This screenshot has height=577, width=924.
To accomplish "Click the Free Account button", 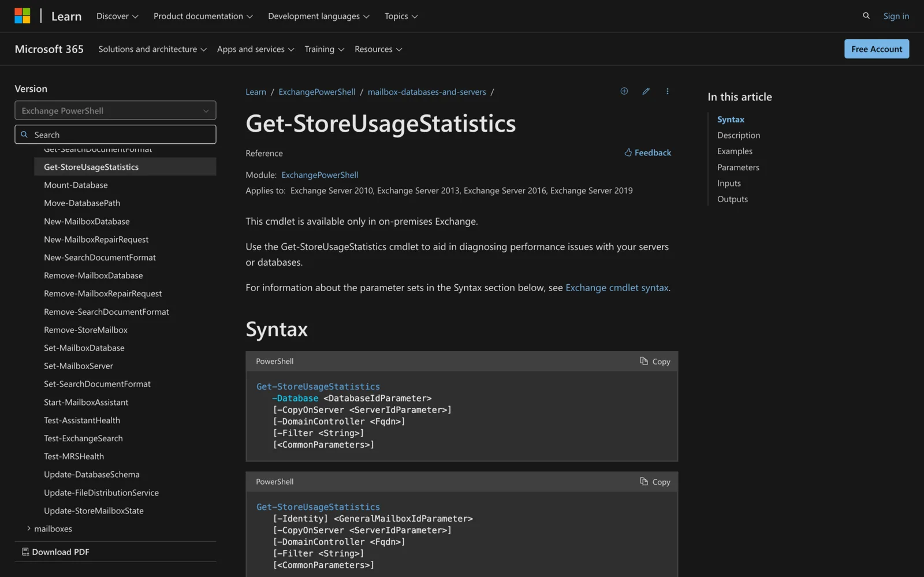I will (876, 49).
